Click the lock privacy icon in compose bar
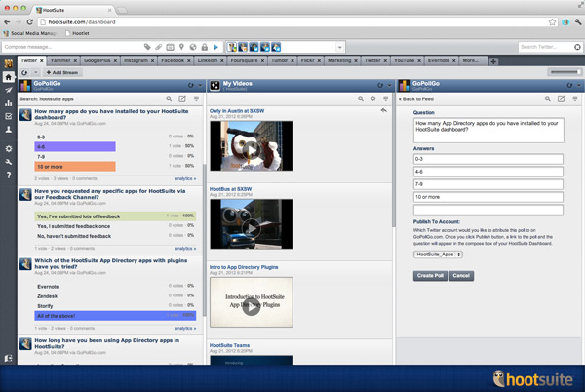The image size is (585, 392). coord(205,47)
